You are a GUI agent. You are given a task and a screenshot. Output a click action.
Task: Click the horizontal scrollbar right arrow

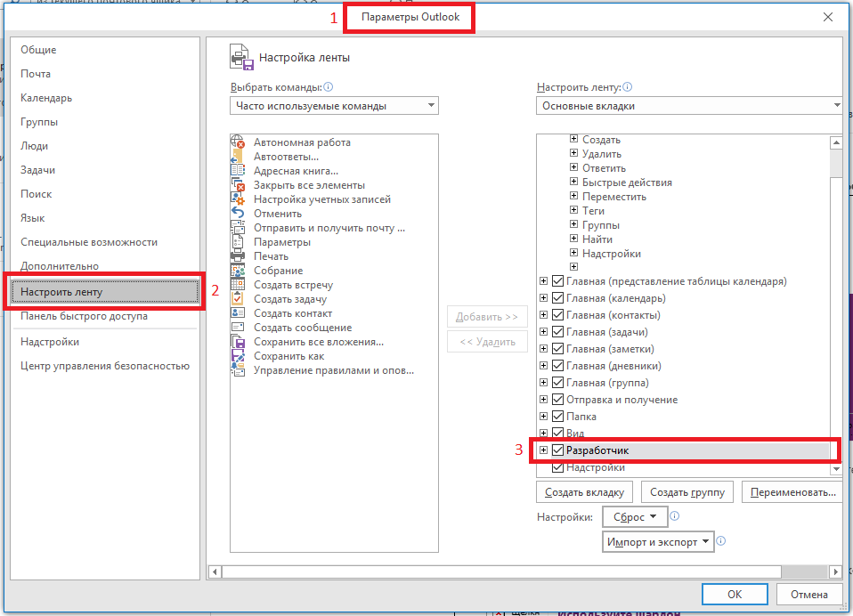(836, 571)
